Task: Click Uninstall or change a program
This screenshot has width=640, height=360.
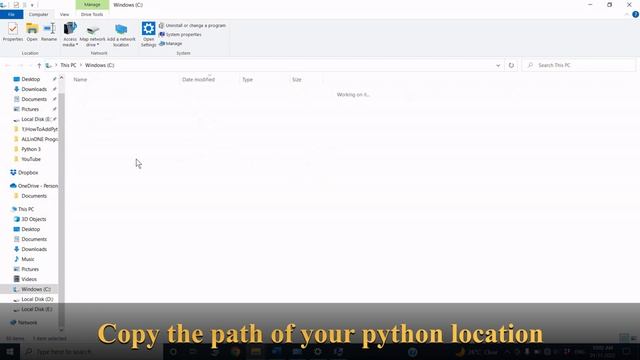Action: (x=192, y=25)
